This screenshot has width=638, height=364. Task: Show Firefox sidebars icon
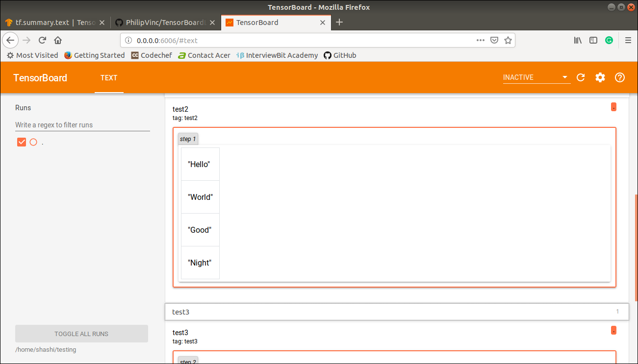point(593,40)
